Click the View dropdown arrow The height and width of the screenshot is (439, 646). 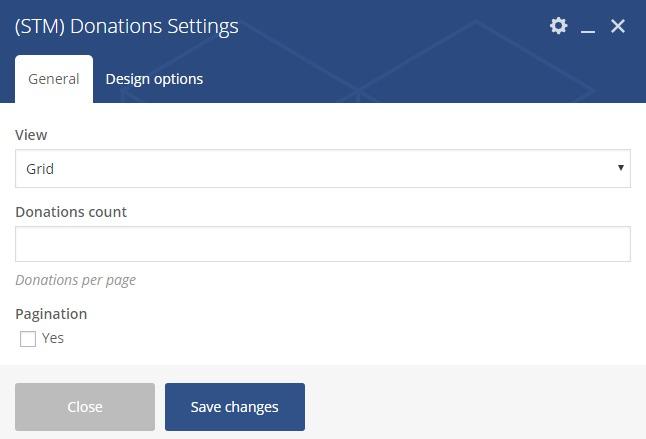(620, 168)
